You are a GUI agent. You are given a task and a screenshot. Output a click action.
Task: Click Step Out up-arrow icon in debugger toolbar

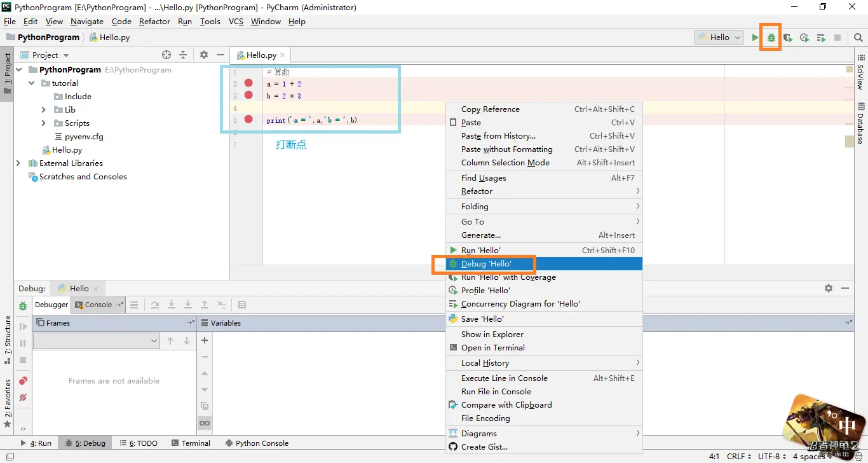[205, 305]
